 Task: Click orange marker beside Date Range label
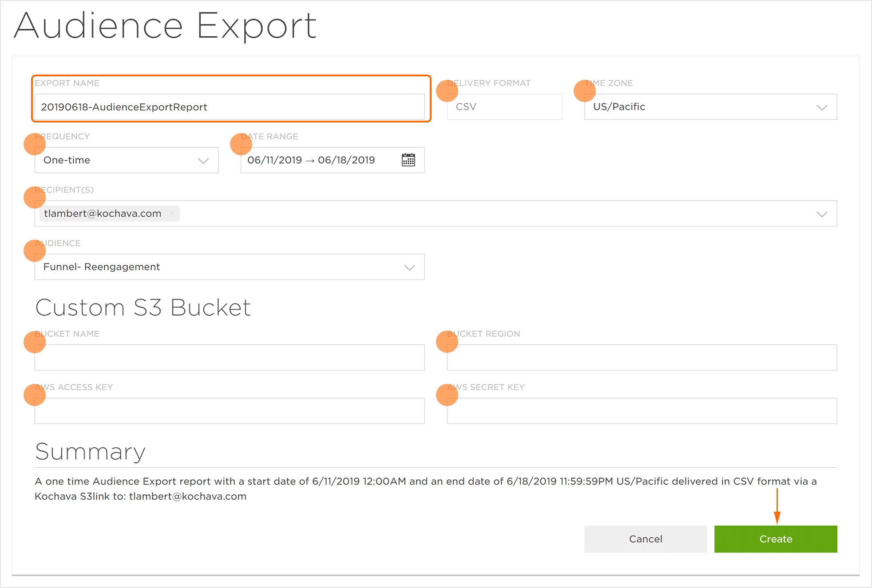point(241,144)
